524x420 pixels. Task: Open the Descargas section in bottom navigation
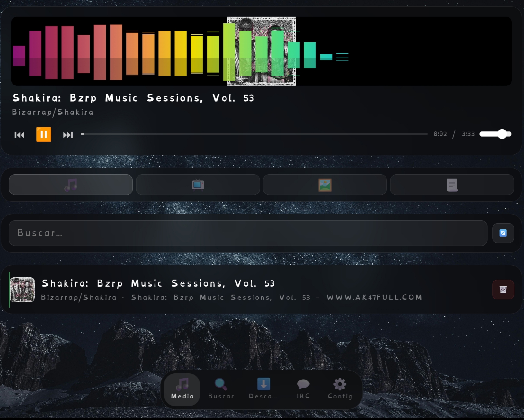coord(263,389)
